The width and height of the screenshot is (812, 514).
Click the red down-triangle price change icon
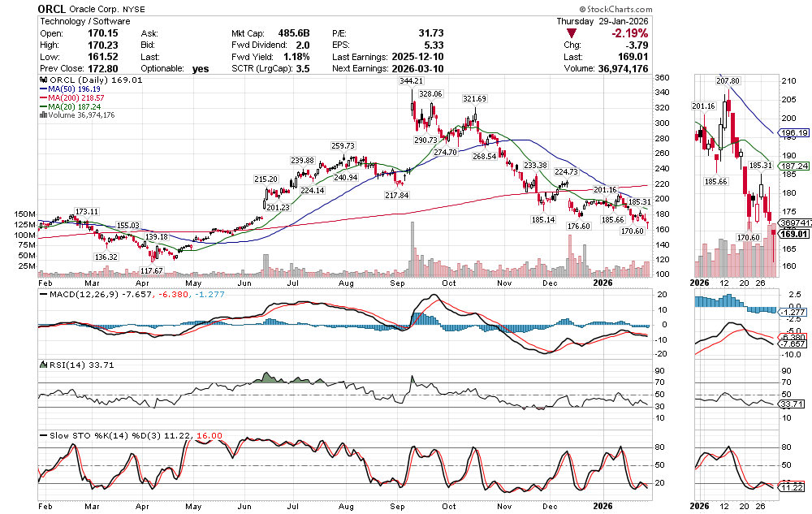tap(572, 33)
